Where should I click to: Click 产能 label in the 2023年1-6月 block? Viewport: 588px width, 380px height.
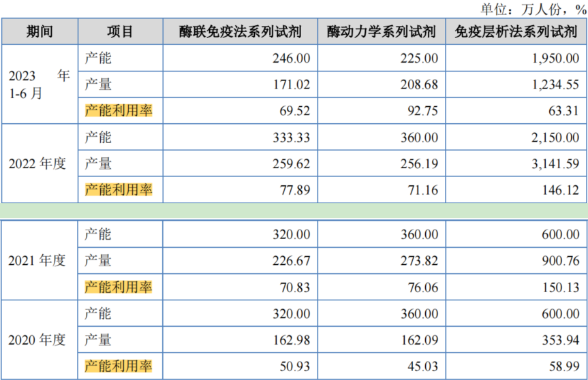point(98,58)
